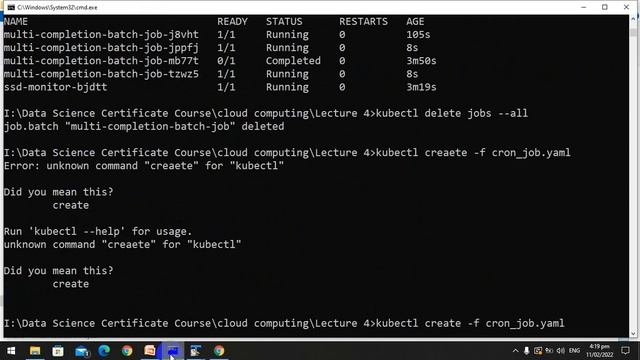Screen dimensions: 640x360
Task: Open the first Chrome icon on the taskbar
Action: [127, 351]
